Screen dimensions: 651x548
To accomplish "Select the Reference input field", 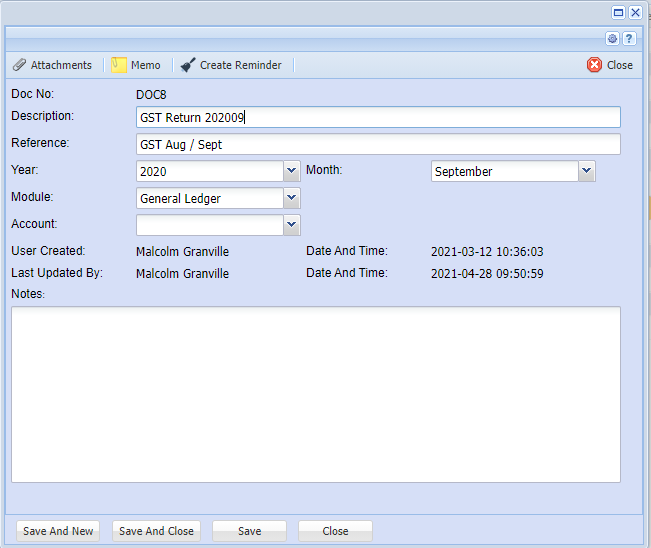I will pos(378,144).
